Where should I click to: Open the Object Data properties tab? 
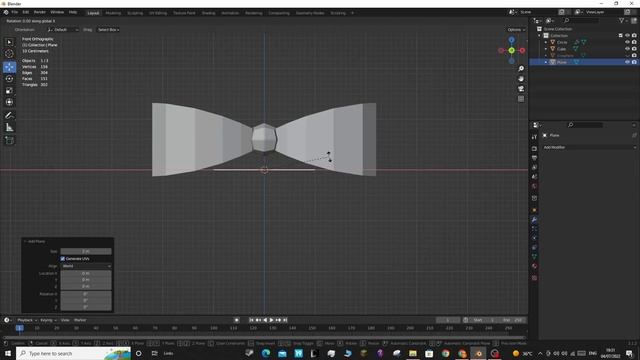click(x=534, y=257)
